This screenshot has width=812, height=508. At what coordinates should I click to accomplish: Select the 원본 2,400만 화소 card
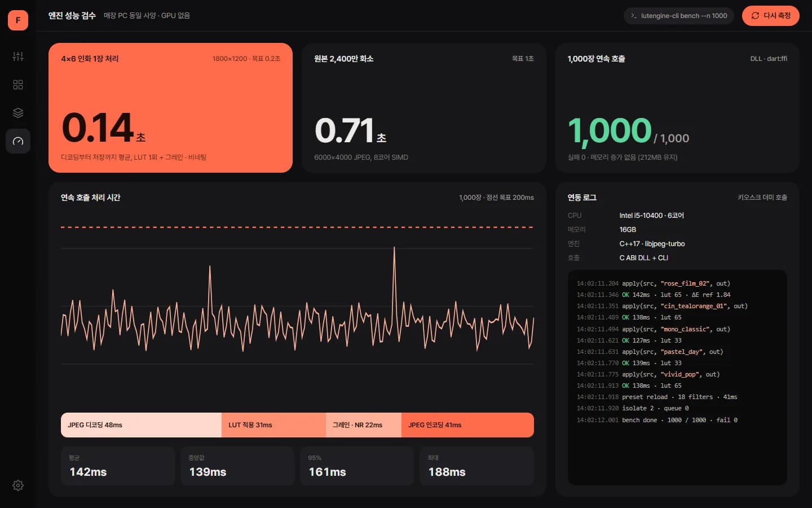[424, 108]
